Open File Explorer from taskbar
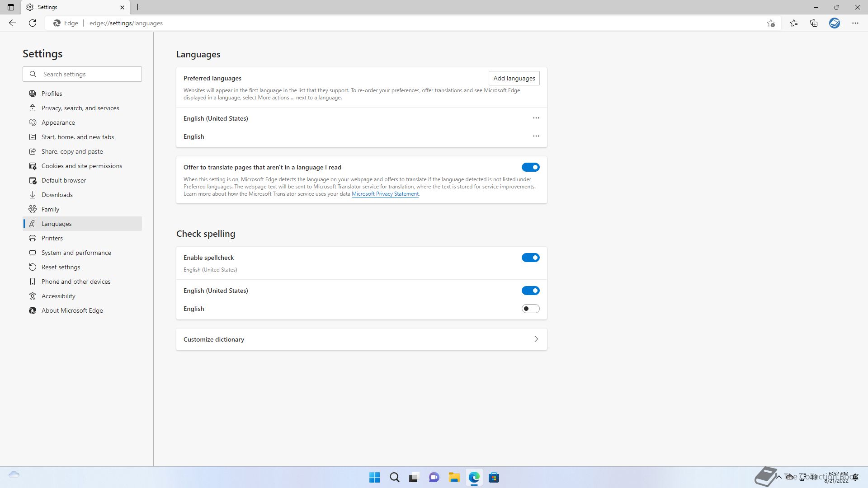The height and width of the screenshot is (488, 868). 454,478
